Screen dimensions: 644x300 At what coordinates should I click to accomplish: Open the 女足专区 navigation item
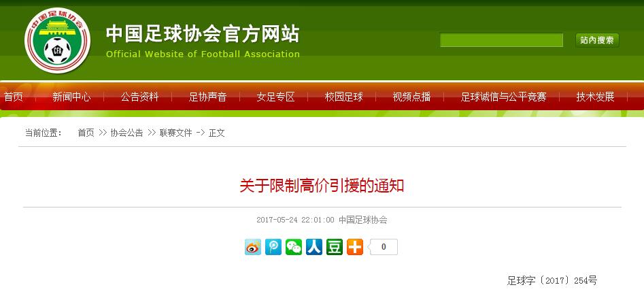pos(276,97)
